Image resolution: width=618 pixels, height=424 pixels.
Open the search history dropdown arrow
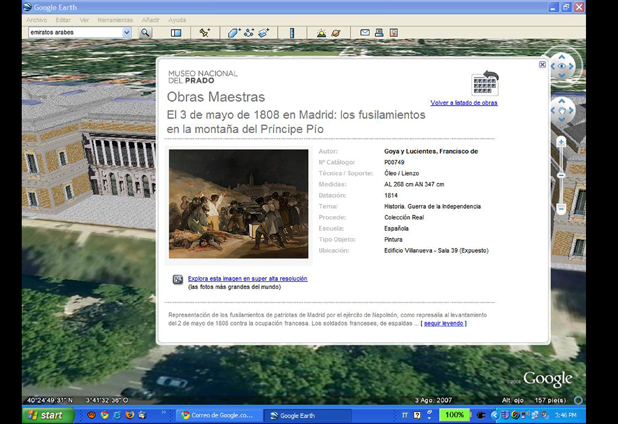pyautogui.click(x=127, y=32)
